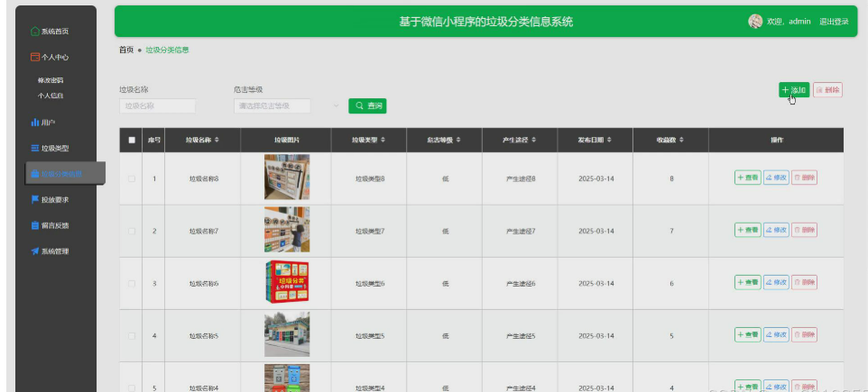Tick the select-all checkbox in table header
Screen dimensions: 868x392
coord(132,141)
